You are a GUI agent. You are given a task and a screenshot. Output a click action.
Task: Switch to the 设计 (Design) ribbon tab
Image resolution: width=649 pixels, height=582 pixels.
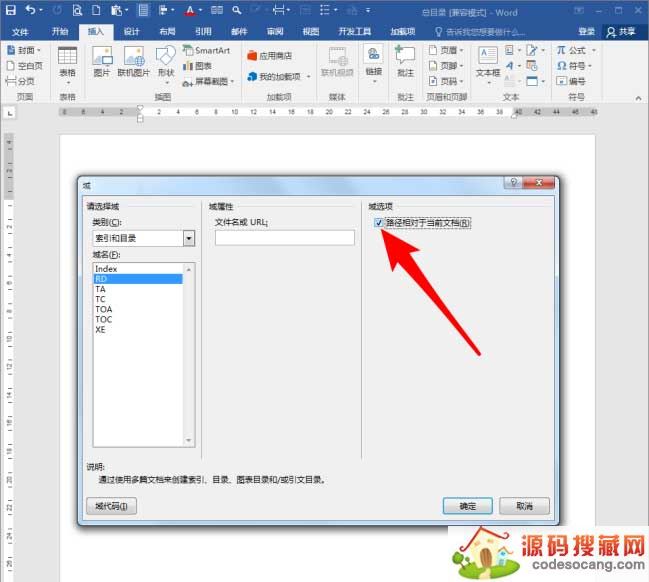(132, 31)
